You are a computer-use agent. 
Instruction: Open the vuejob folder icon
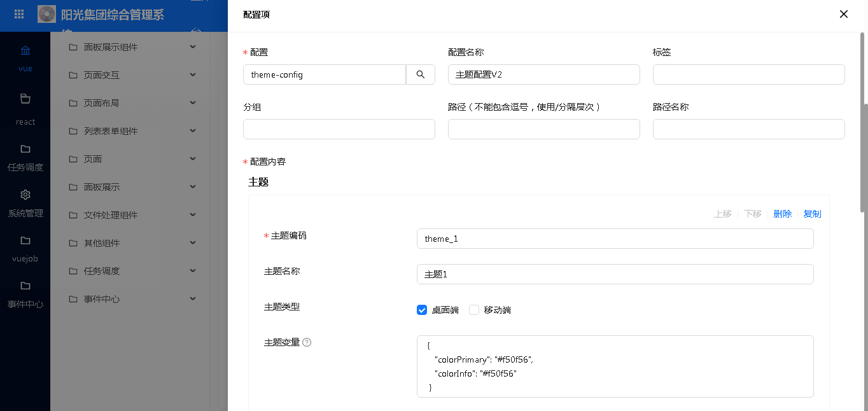[25, 240]
